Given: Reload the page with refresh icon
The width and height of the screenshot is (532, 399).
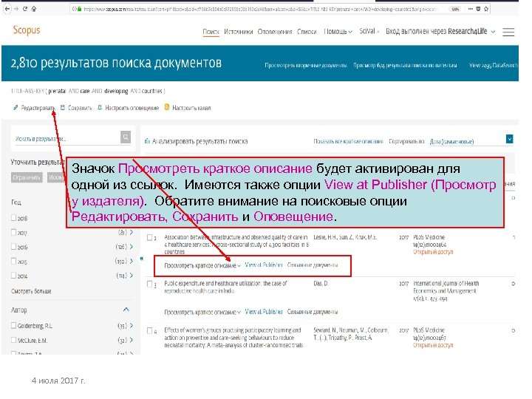Looking at the screenshot, I should 25,9.
